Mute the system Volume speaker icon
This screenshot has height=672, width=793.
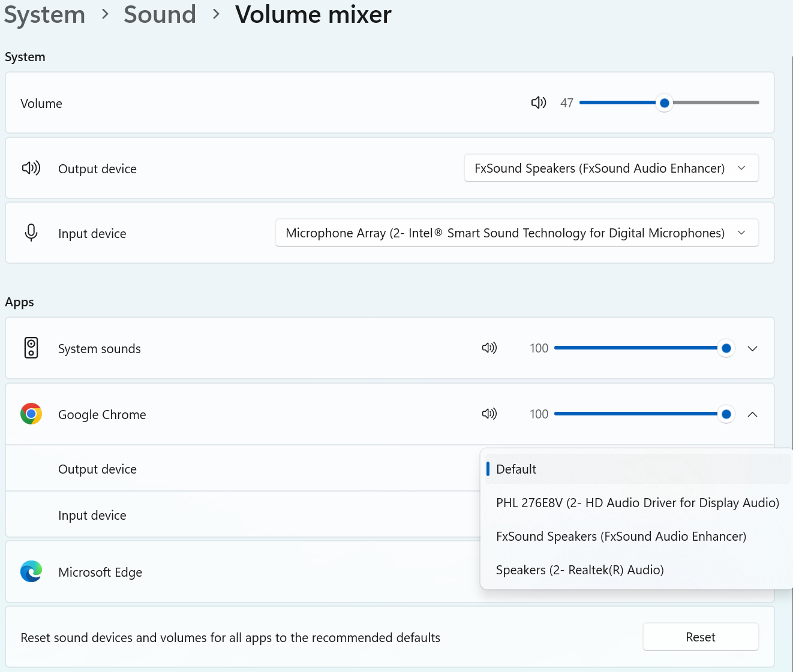tap(538, 103)
